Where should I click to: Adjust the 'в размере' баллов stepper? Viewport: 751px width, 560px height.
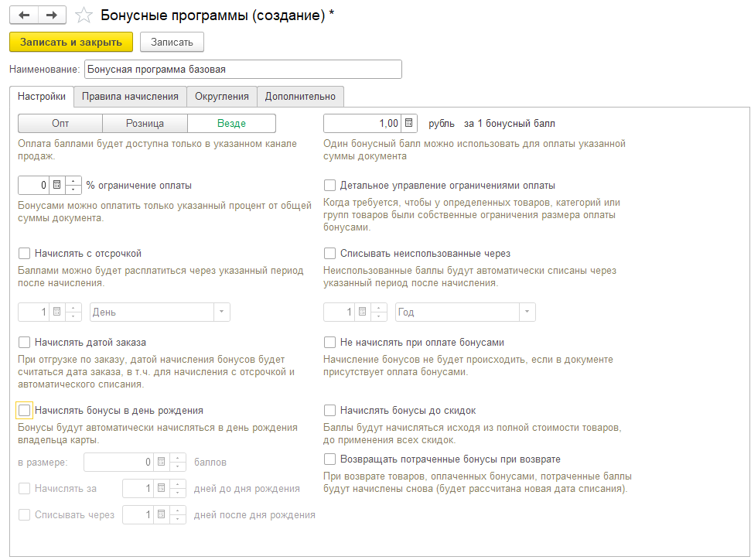(x=178, y=462)
